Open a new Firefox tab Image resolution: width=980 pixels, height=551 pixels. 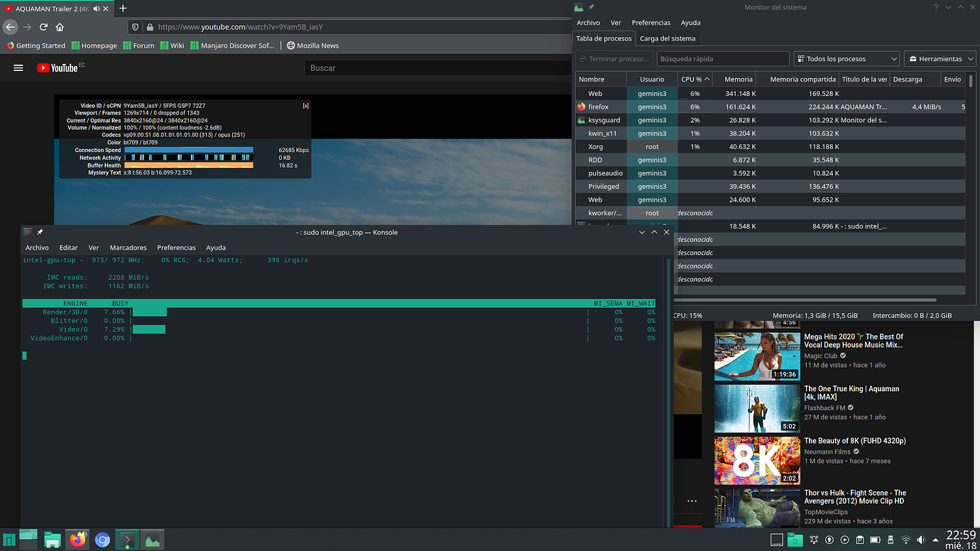[x=123, y=8]
